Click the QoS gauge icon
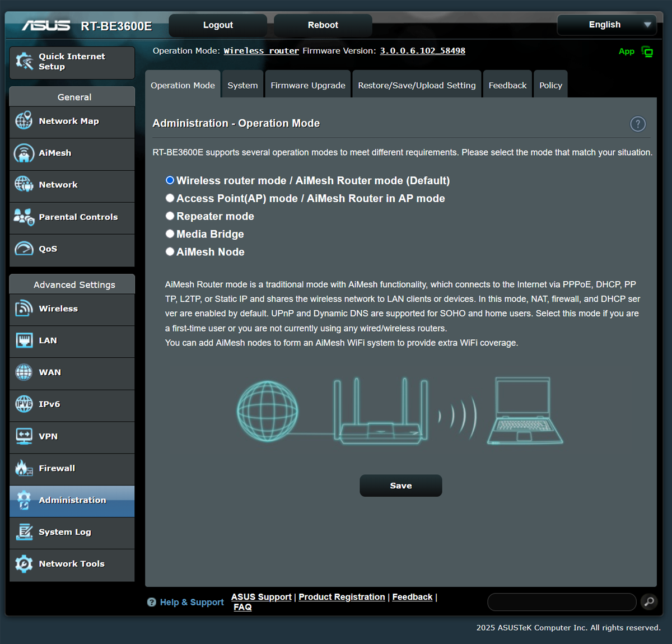 (x=24, y=248)
